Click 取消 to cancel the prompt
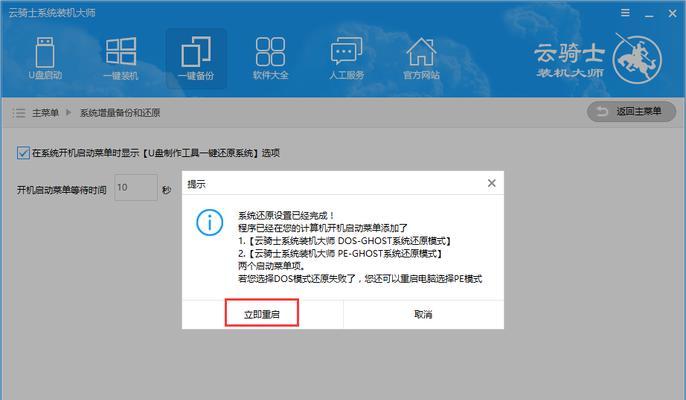 coord(423,314)
